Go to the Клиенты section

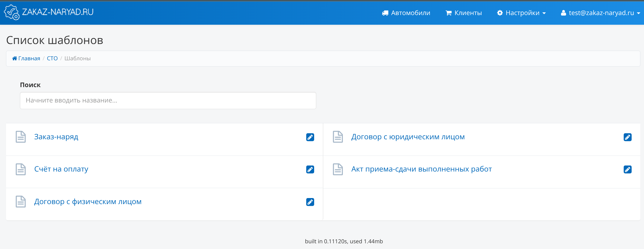point(464,13)
